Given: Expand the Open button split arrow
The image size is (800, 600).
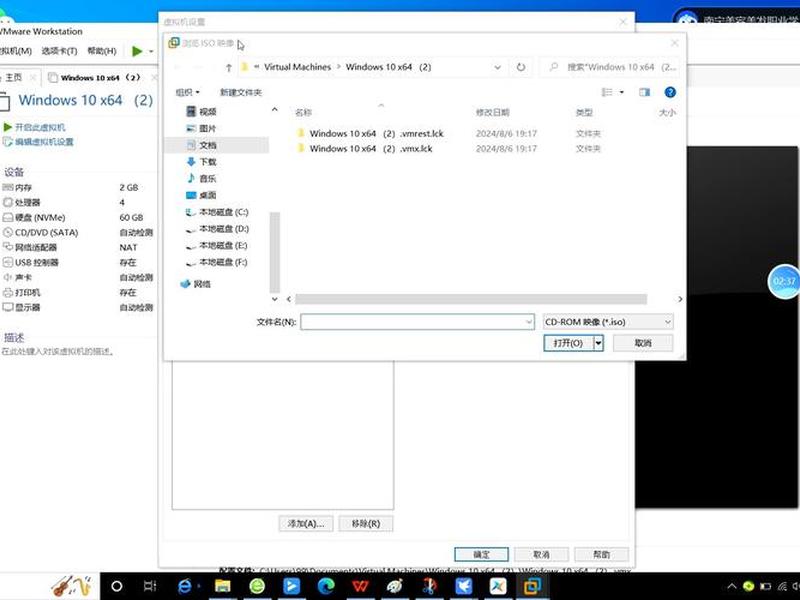Looking at the screenshot, I should tap(598, 343).
